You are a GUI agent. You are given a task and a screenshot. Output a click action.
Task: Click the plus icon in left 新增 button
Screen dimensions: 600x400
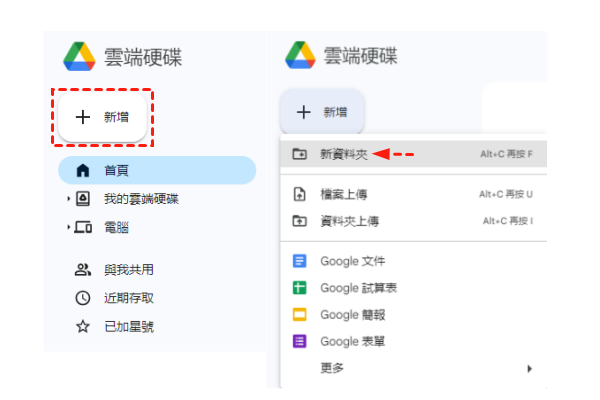83,117
